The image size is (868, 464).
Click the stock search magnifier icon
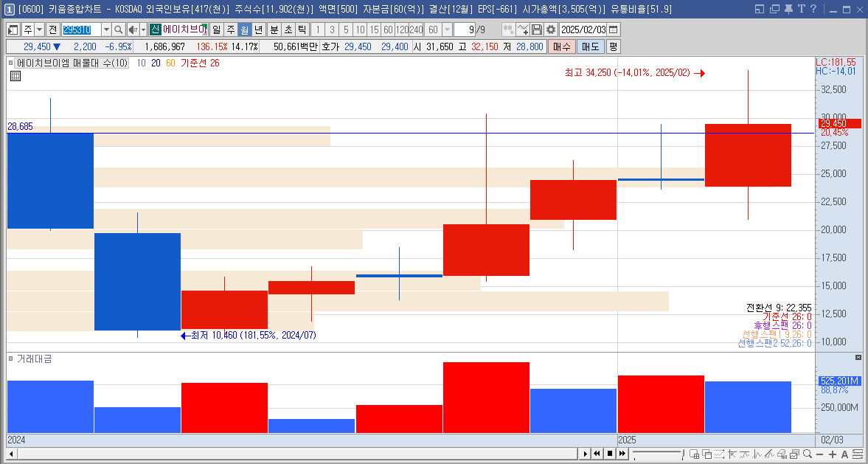tap(118, 30)
